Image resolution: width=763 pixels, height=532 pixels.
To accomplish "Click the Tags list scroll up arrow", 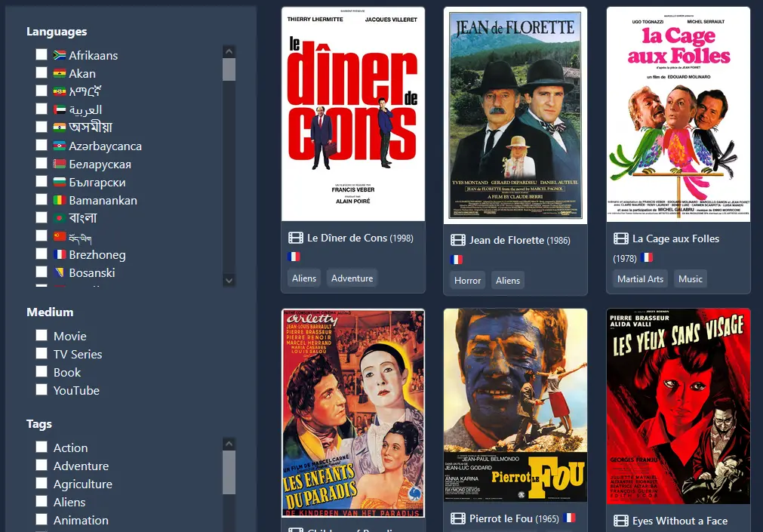I will pyautogui.click(x=229, y=444).
